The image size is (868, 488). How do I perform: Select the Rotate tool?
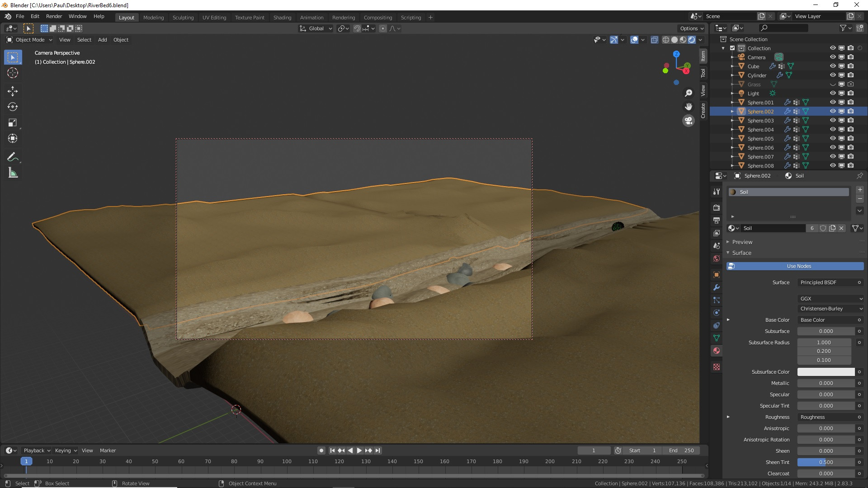13,107
